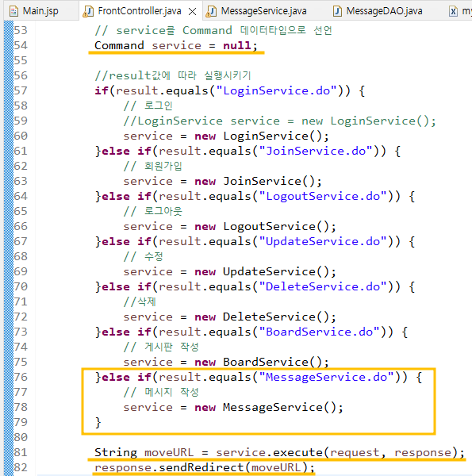Click the Main.jsp file icon
This screenshot has height=476, width=472.
click(13, 11)
